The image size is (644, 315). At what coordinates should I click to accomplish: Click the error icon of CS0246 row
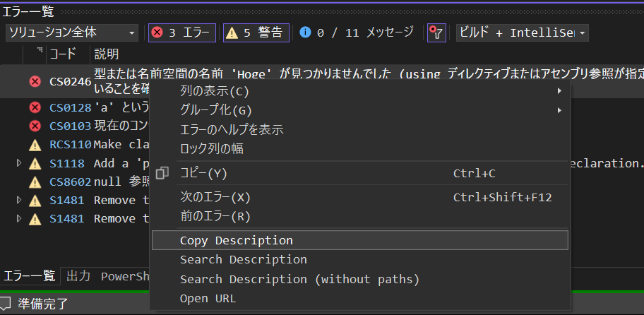35,82
